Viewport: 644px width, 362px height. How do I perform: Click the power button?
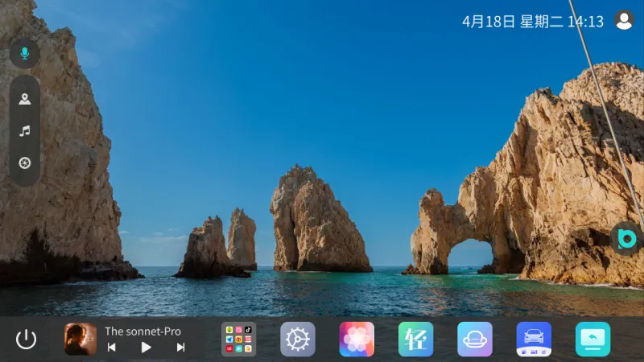click(26, 339)
